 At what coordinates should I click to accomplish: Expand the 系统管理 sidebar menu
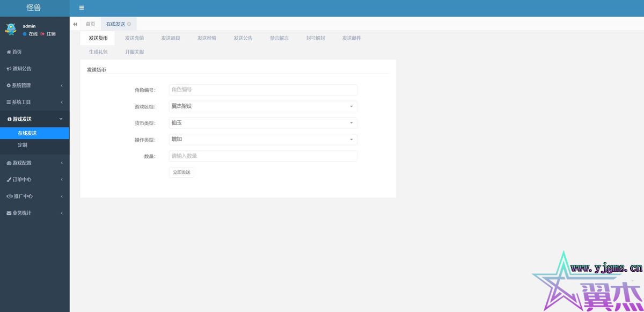tap(34, 85)
